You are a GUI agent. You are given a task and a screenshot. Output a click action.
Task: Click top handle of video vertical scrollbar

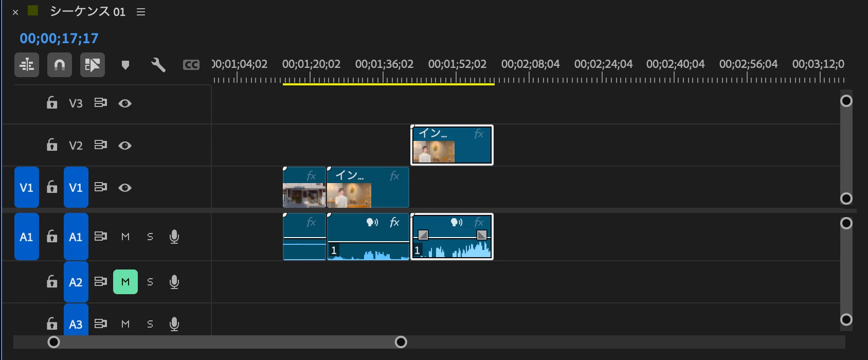click(x=846, y=101)
